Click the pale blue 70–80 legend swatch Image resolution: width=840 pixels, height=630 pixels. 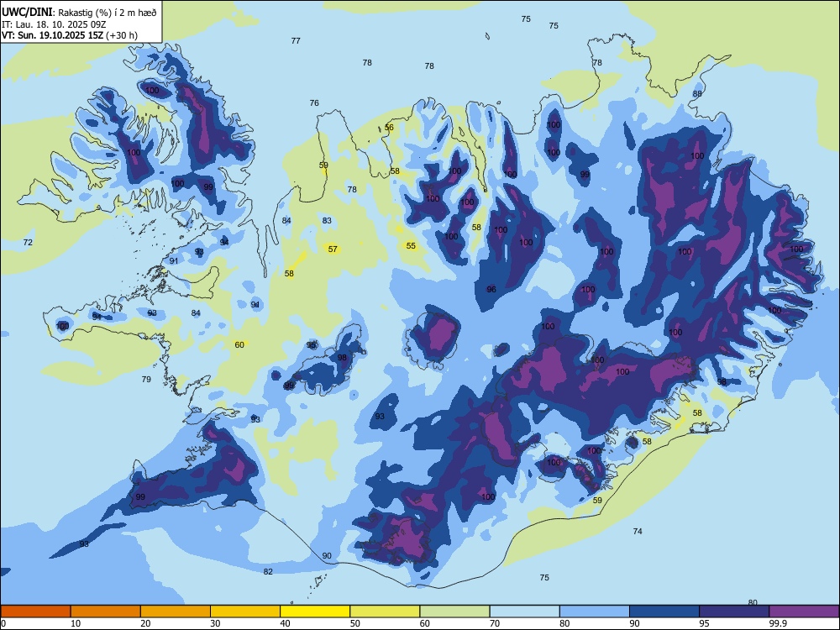[x=524, y=612]
